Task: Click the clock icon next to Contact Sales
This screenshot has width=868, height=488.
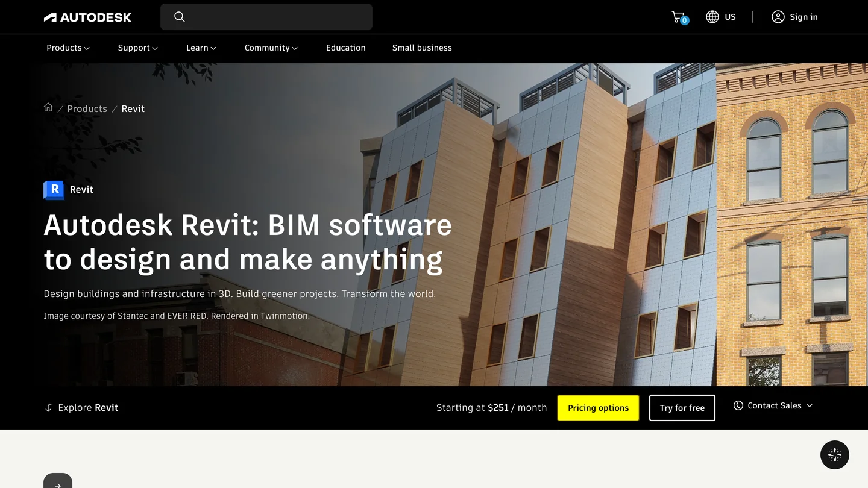Action: click(x=738, y=405)
